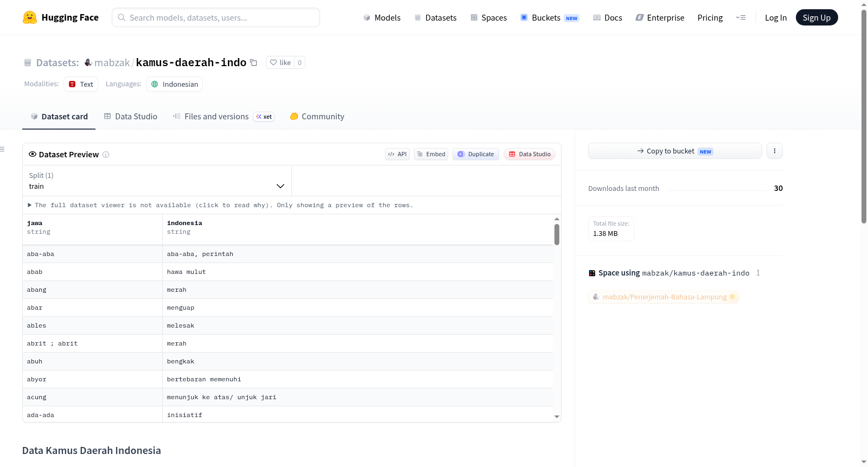The width and height of the screenshot is (868, 467).
Task: Click the Hugging Face logo icon
Action: (30, 17)
